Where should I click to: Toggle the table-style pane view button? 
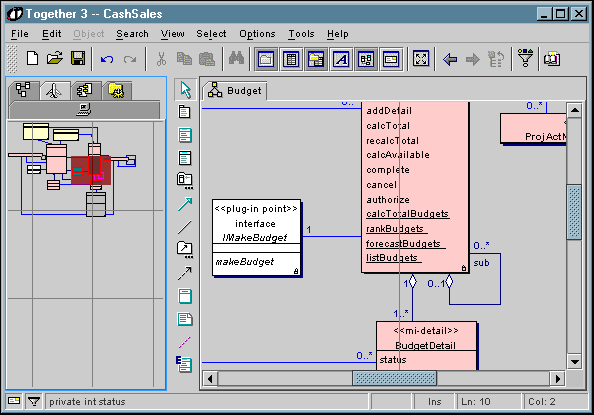pos(291,59)
